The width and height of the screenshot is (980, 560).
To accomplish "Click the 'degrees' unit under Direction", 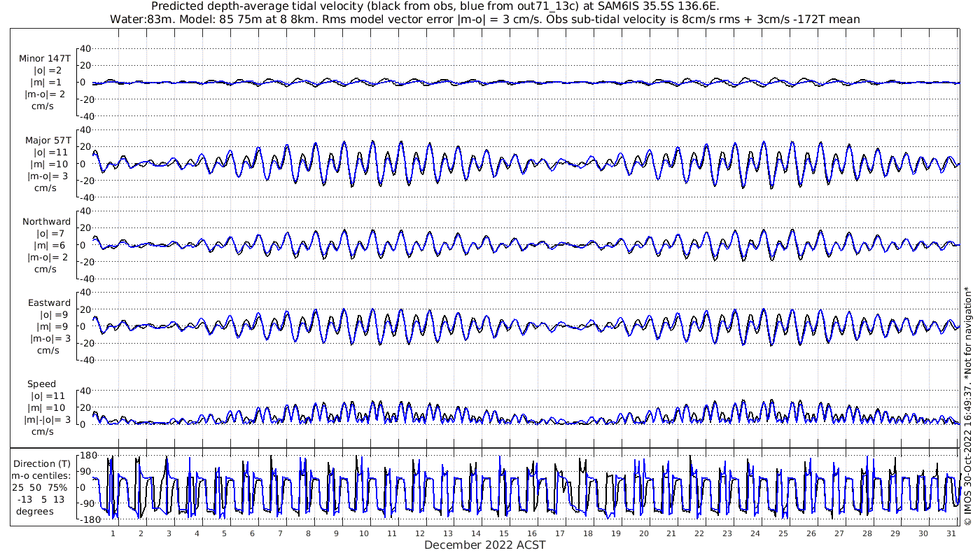I will click(35, 511).
